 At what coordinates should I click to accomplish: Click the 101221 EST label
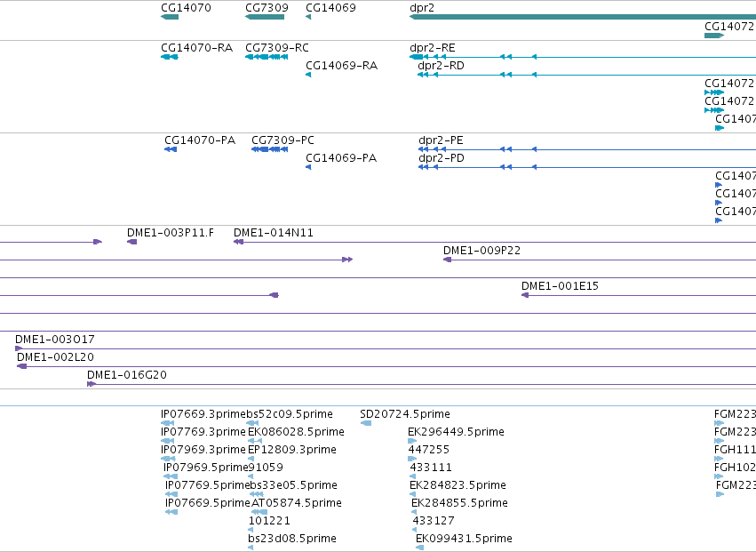(269, 522)
